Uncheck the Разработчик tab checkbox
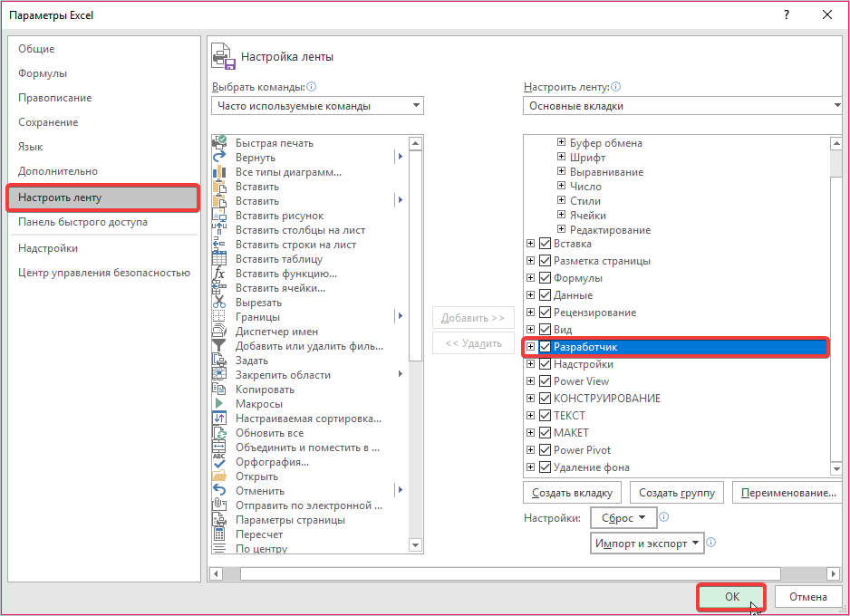Image resolution: width=850 pixels, height=616 pixels. click(545, 347)
